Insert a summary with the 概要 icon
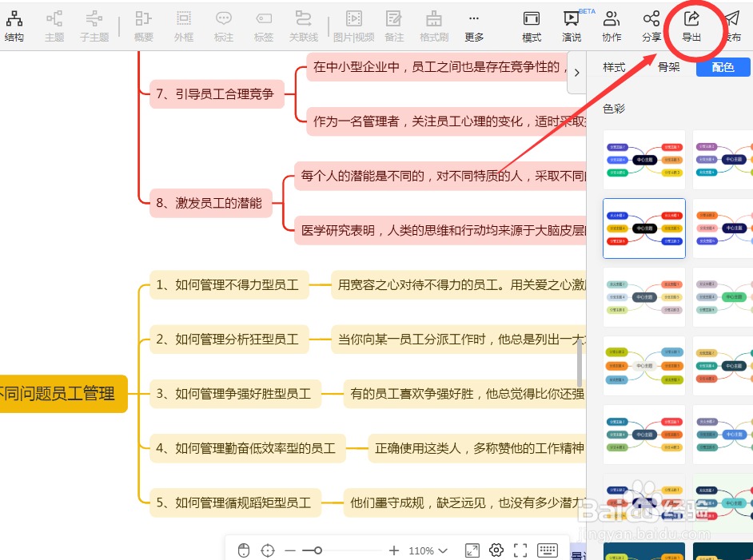The height and width of the screenshot is (560, 753). coord(144,24)
